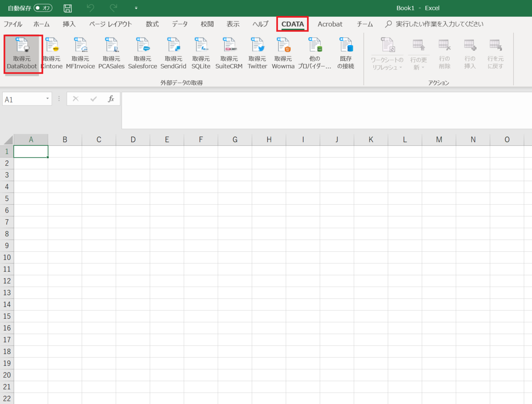Click the 行の挿入 action

click(469, 53)
